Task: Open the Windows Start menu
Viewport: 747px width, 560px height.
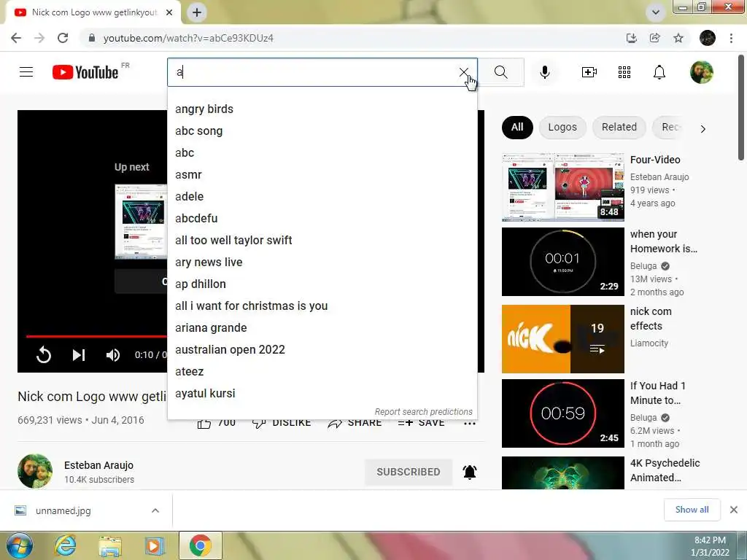Action: pyautogui.click(x=20, y=545)
